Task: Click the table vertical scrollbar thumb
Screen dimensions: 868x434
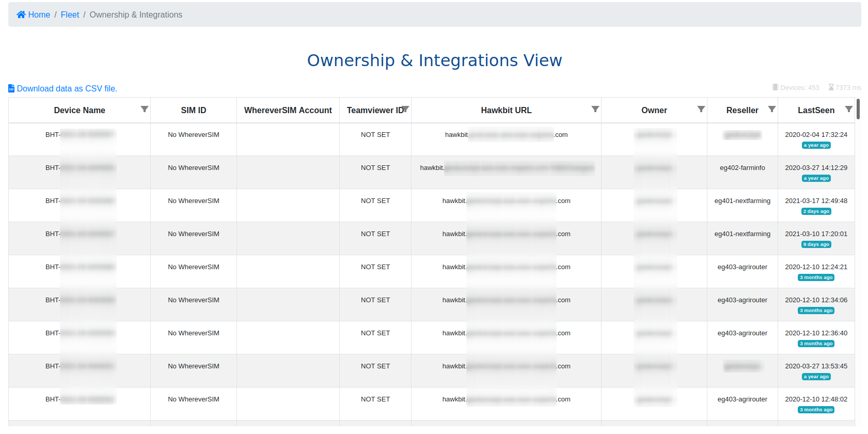Action: coord(858,109)
